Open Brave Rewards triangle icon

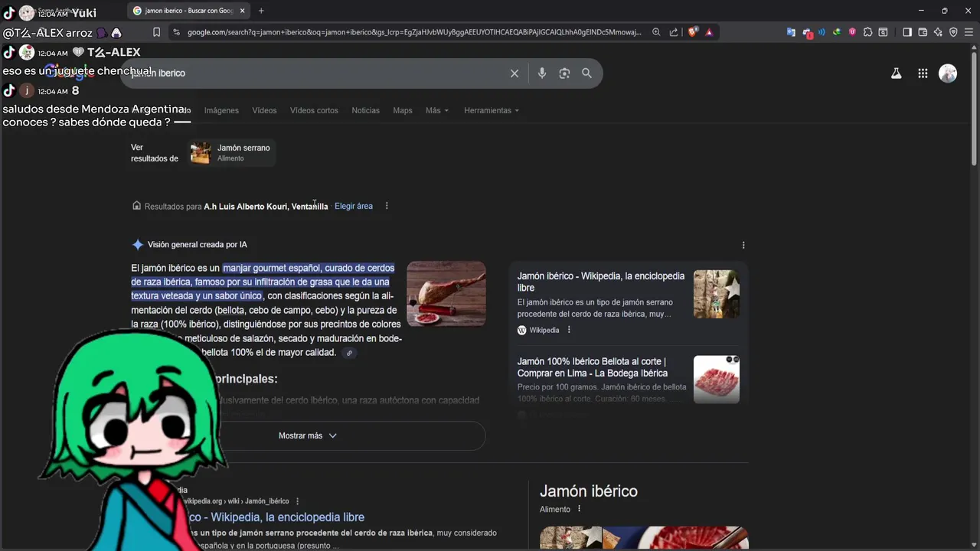709,32
